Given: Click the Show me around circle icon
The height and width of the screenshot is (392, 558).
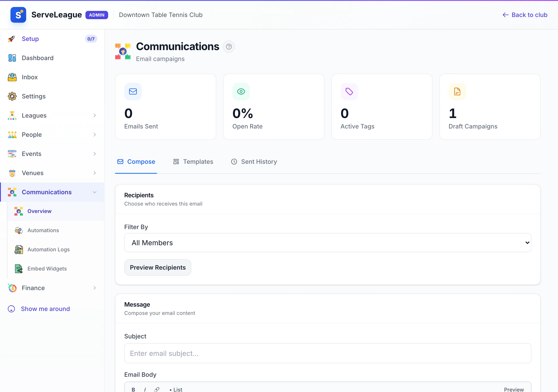Looking at the screenshot, I should point(11,309).
